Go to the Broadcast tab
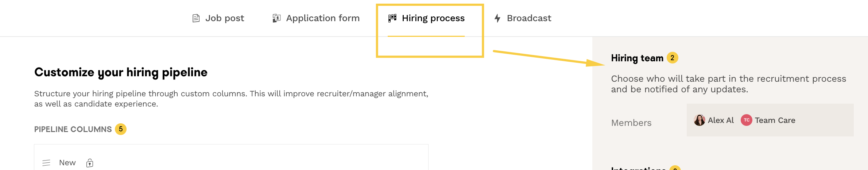 click(x=529, y=18)
